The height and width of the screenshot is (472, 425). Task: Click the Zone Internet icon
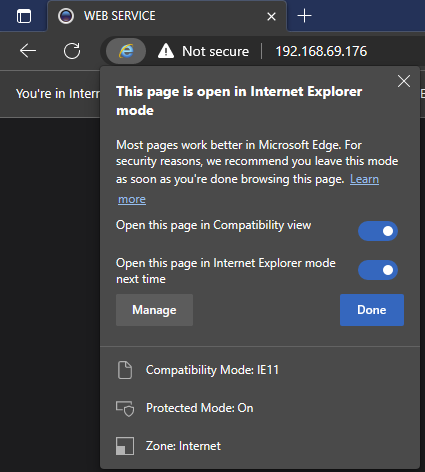click(x=125, y=446)
